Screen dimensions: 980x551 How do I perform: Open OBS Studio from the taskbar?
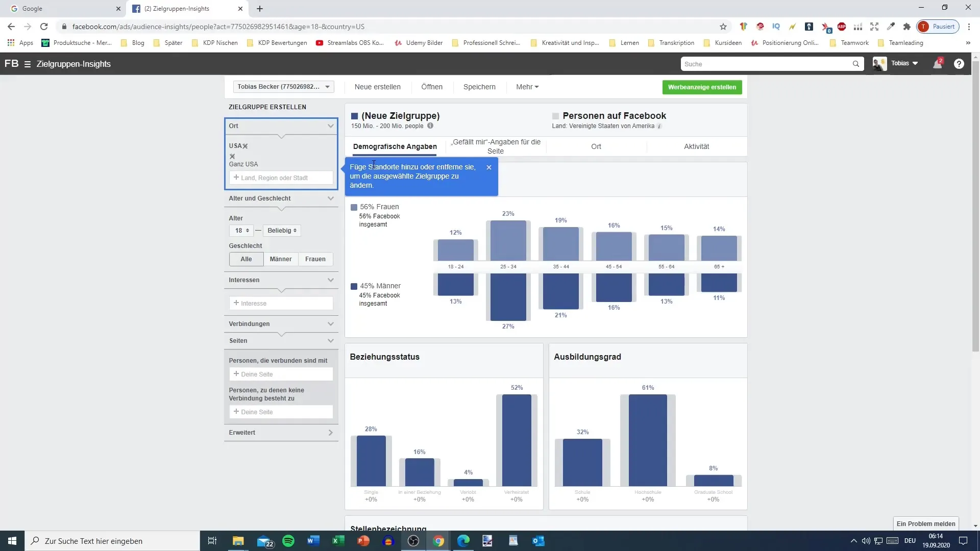(413, 541)
